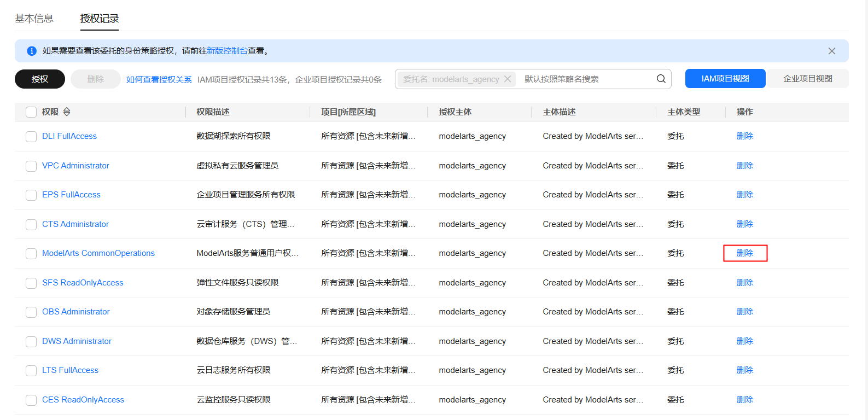Click the 数据湖探索所有权限 description cell

[x=234, y=136]
